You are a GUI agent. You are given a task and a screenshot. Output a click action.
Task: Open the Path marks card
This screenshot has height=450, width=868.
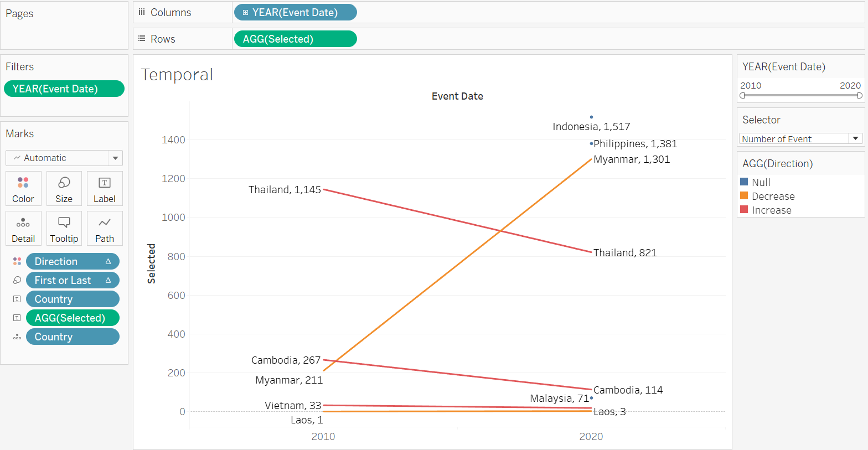104,229
